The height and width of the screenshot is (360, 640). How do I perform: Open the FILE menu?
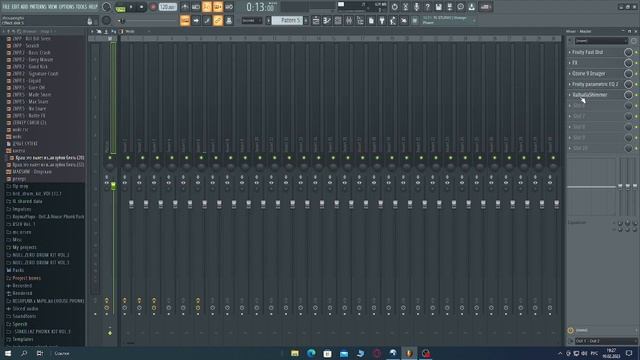6,7
